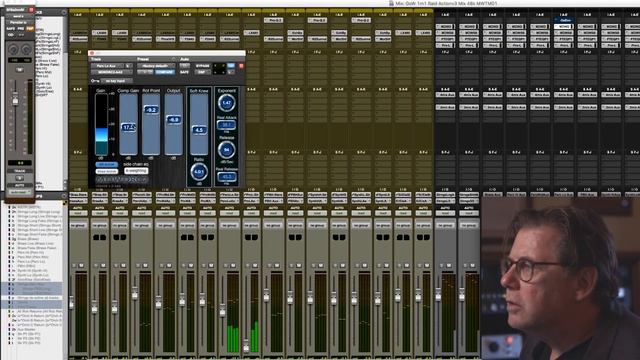640x360 pixels.
Task: Click the red target icon in compressor plug-in header
Action: pos(241,65)
